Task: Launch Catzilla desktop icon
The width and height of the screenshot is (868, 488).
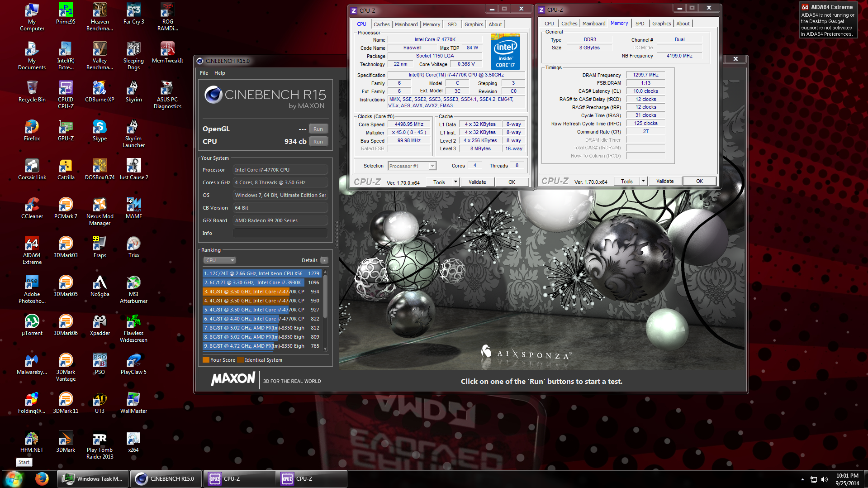Action: 66,169
